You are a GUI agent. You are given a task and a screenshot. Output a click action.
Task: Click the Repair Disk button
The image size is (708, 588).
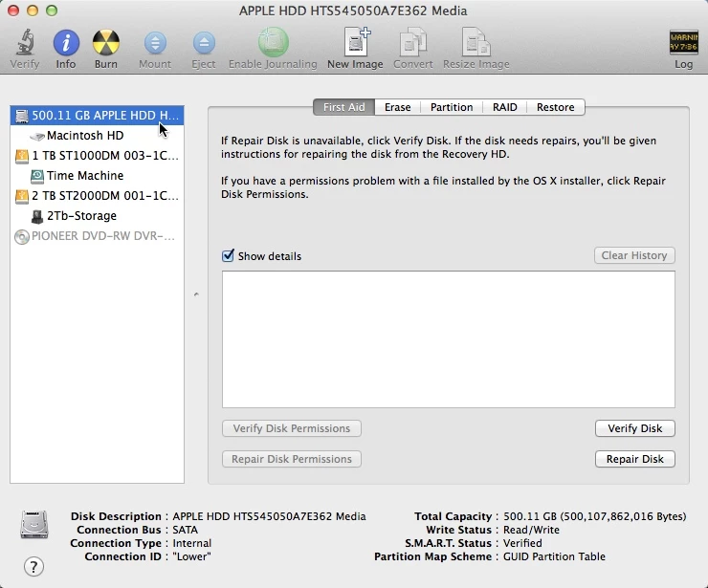(635, 459)
